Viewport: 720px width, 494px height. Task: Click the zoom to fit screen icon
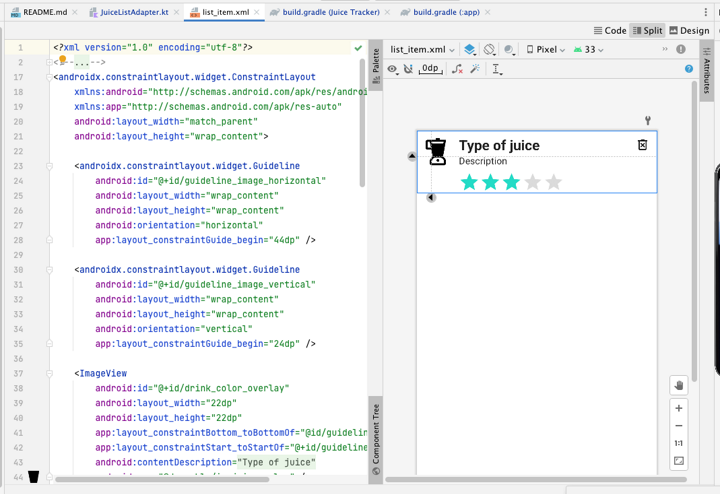tap(679, 461)
